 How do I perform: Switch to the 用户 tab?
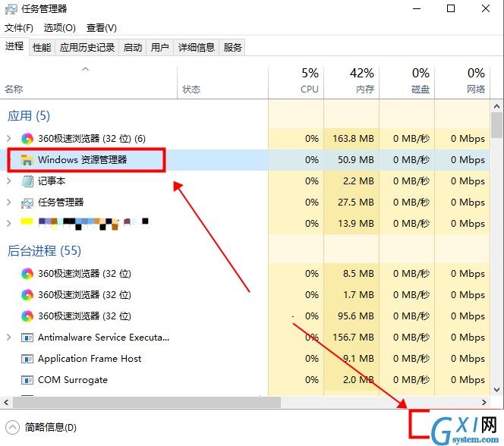159,48
